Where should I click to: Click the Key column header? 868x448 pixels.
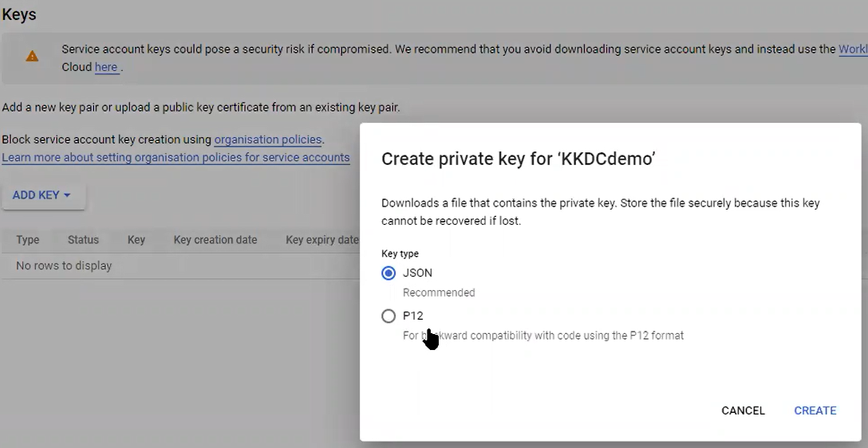point(136,240)
